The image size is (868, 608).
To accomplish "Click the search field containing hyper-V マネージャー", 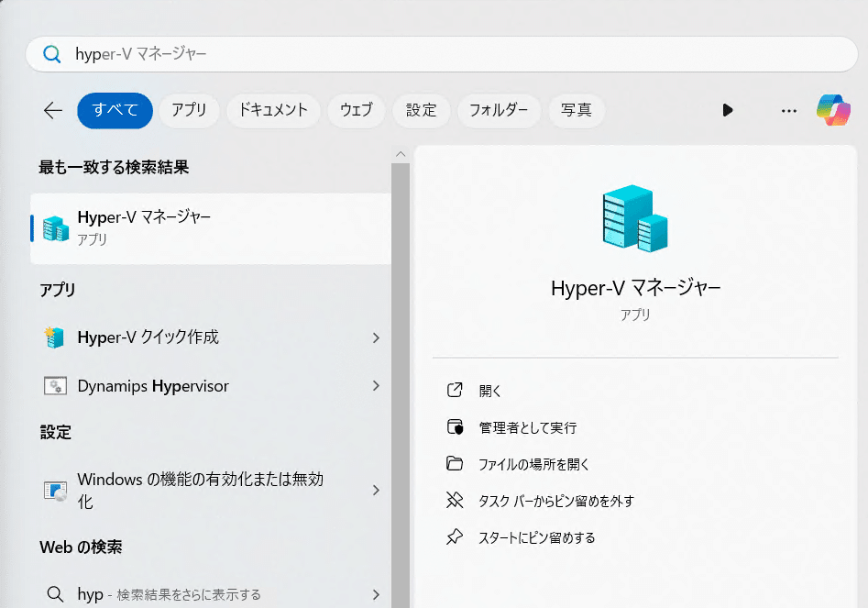I will tap(441, 54).
